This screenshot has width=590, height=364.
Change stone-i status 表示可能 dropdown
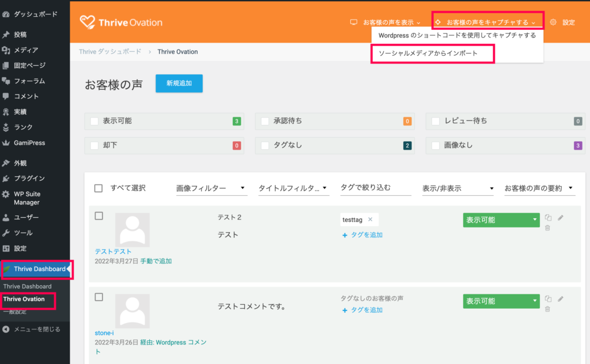501,301
